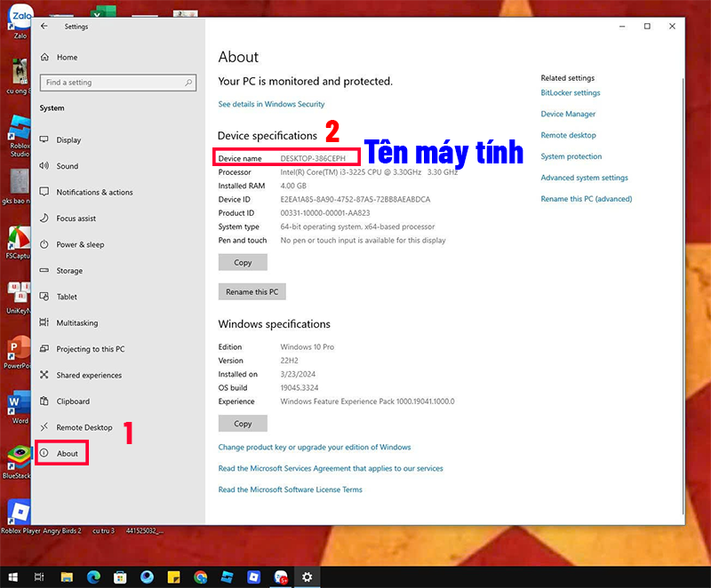The height and width of the screenshot is (588, 711).
Task: Open BitLocker settings link
Action: pos(571,93)
